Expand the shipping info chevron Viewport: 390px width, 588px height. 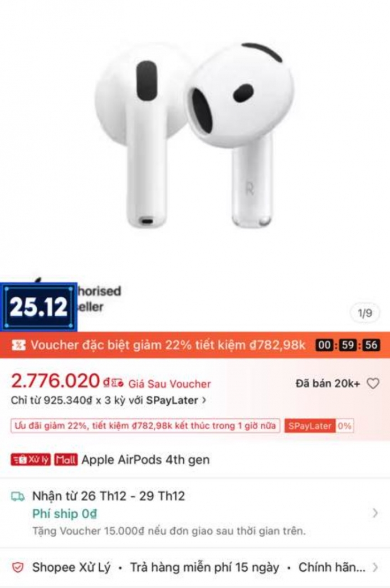(x=375, y=513)
